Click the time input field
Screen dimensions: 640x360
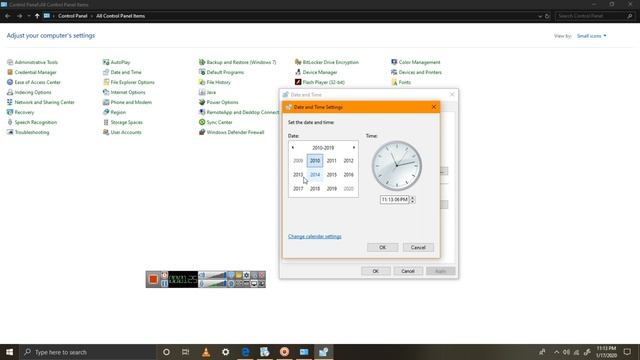394,200
